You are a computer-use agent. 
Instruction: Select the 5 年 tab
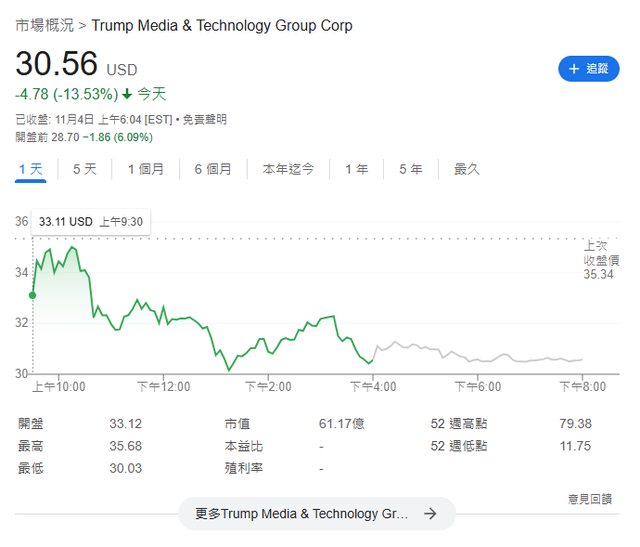(x=410, y=169)
